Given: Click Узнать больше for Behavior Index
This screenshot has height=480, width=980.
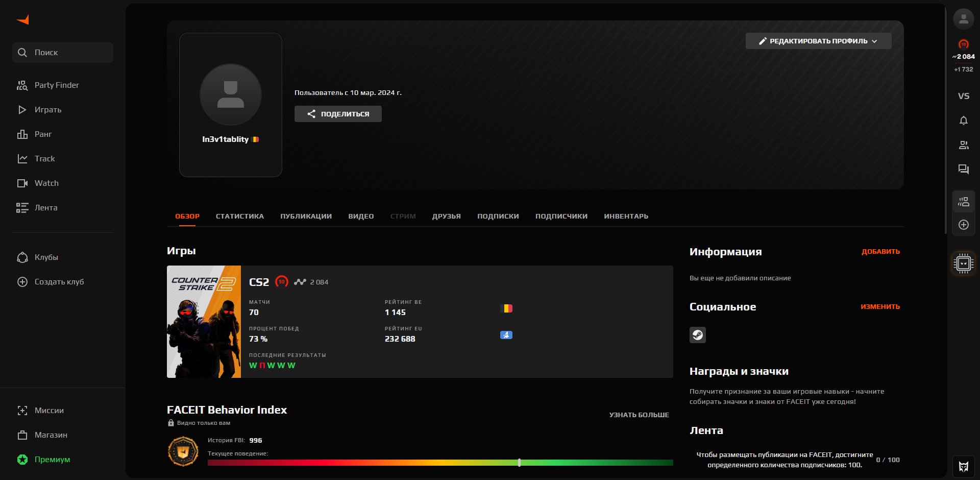Looking at the screenshot, I should tap(639, 415).
